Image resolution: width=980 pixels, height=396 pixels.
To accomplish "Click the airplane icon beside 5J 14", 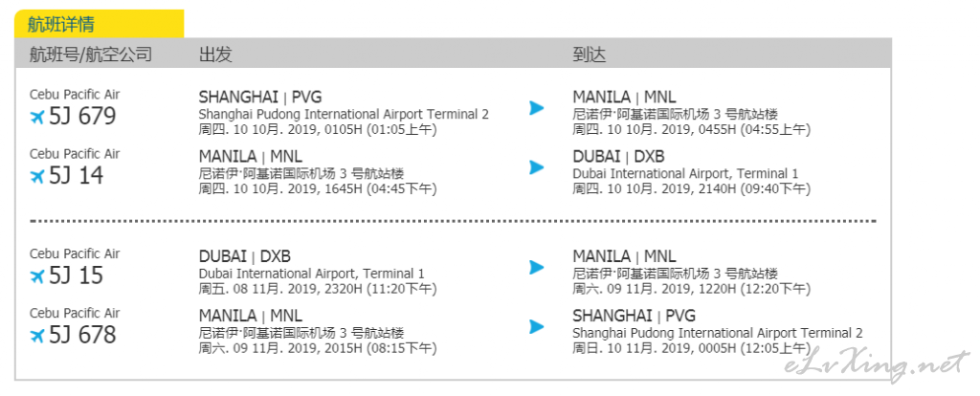I will [37, 176].
